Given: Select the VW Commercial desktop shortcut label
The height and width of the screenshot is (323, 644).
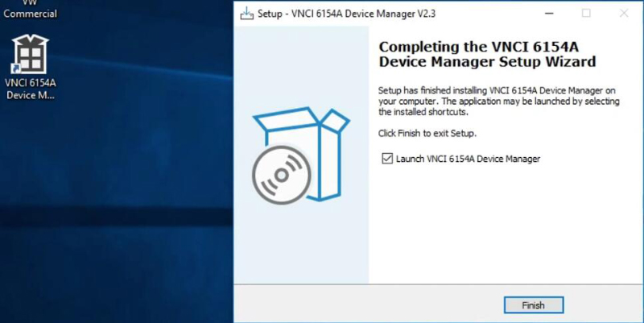Looking at the screenshot, I should (x=30, y=9).
